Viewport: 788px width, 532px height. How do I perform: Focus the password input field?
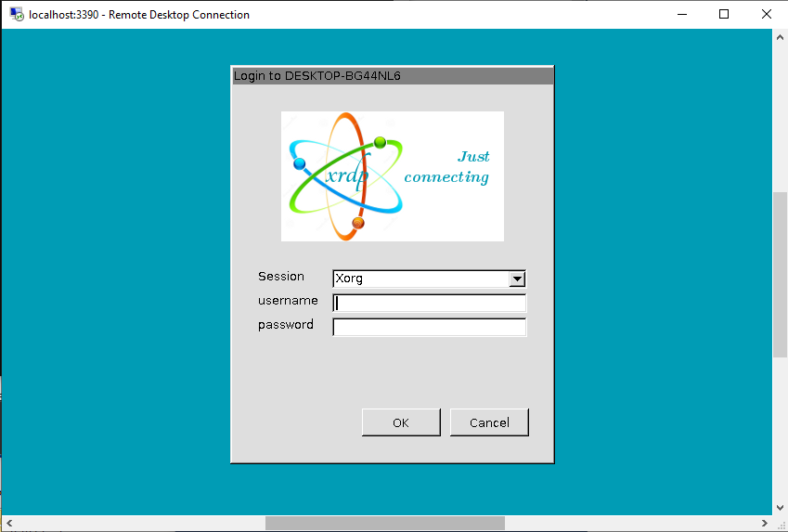tap(429, 328)
